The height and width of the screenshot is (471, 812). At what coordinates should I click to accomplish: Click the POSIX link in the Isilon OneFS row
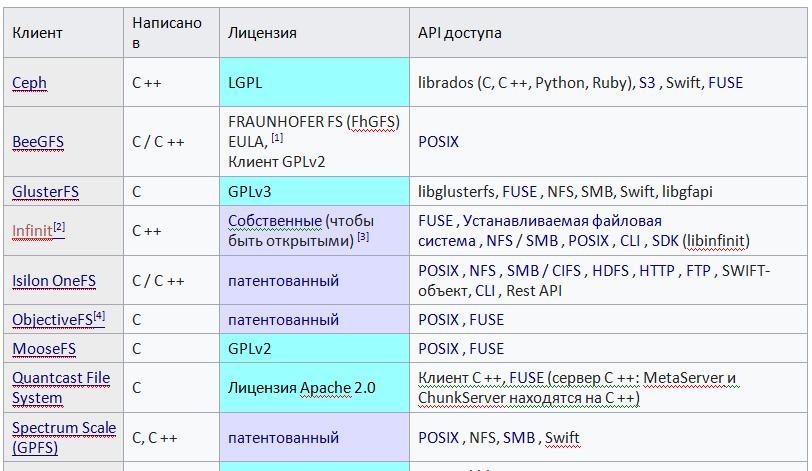click(438, 271)
